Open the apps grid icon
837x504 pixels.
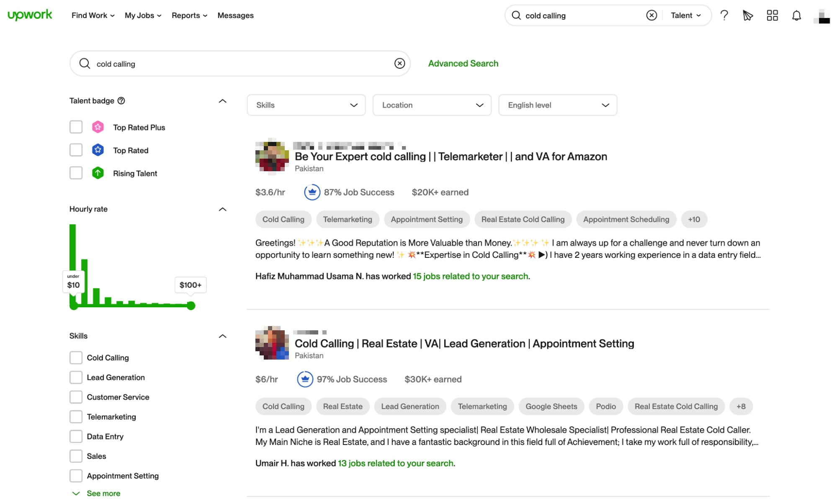click(772, 15)
